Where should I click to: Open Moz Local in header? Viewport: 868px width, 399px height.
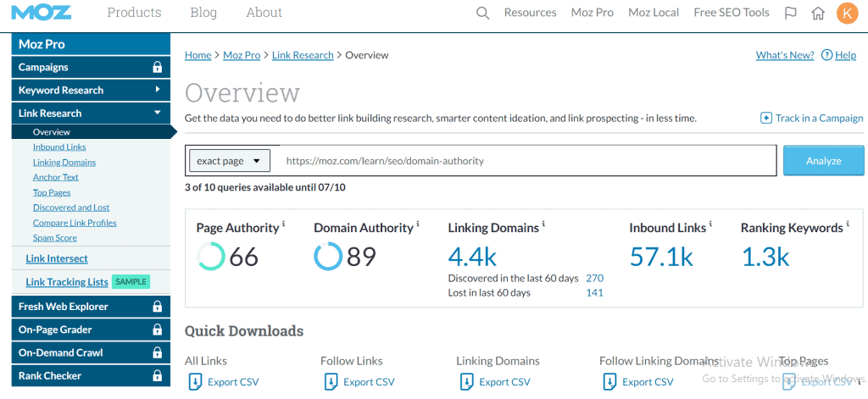tap(654, 12)
